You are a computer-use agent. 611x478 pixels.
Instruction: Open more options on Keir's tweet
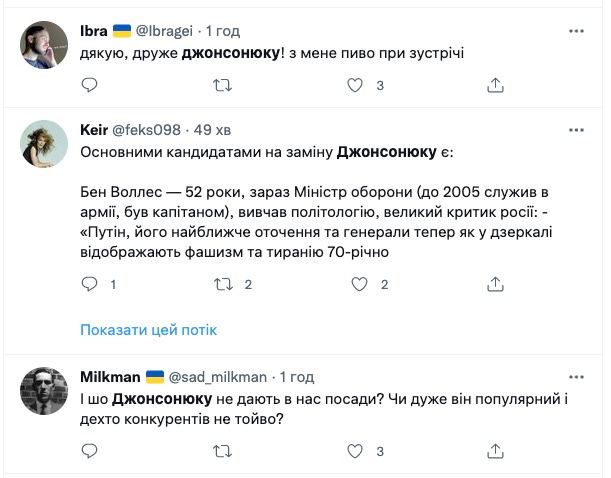click(x=576, y=131)
